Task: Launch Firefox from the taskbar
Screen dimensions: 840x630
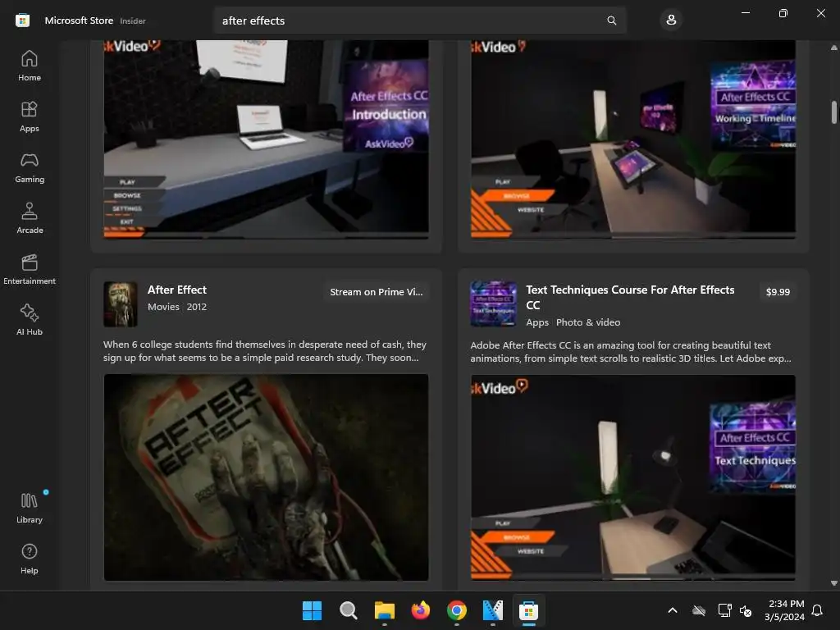Action: (x=421, y=610)
